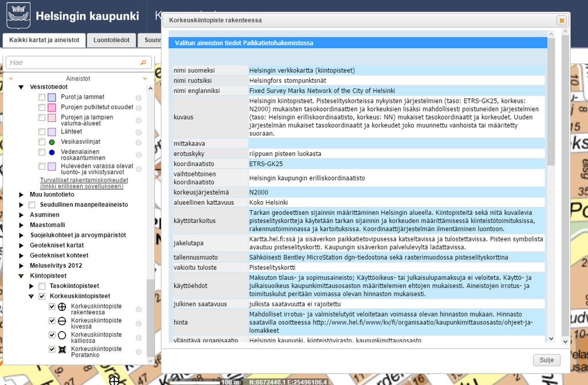This screenshot has height=385, width=588.
Task: Click the empty circle symbol for Korkeuskiintopiste kalliossa
Action: click(62, 335)
